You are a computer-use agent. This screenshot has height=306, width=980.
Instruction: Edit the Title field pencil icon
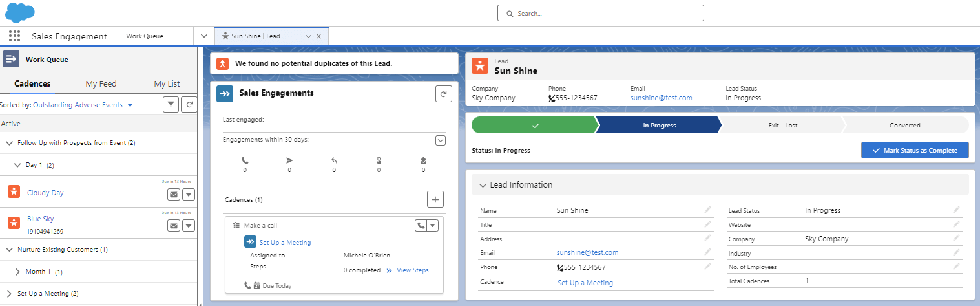click(708, 224)
